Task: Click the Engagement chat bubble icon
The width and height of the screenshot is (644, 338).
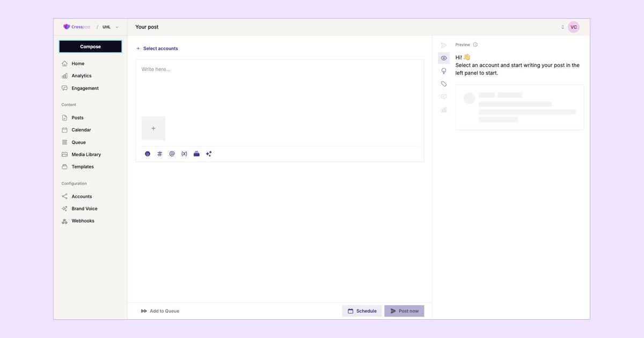Action: [64, 88]
